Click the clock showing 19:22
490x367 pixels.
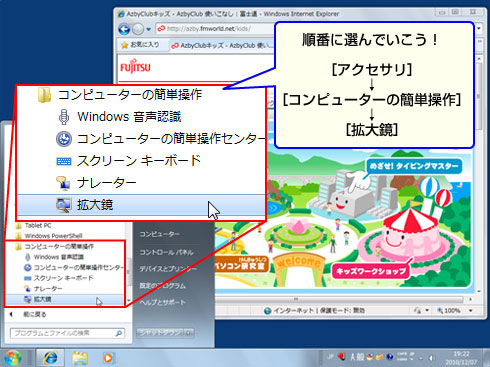coord(461,358)
